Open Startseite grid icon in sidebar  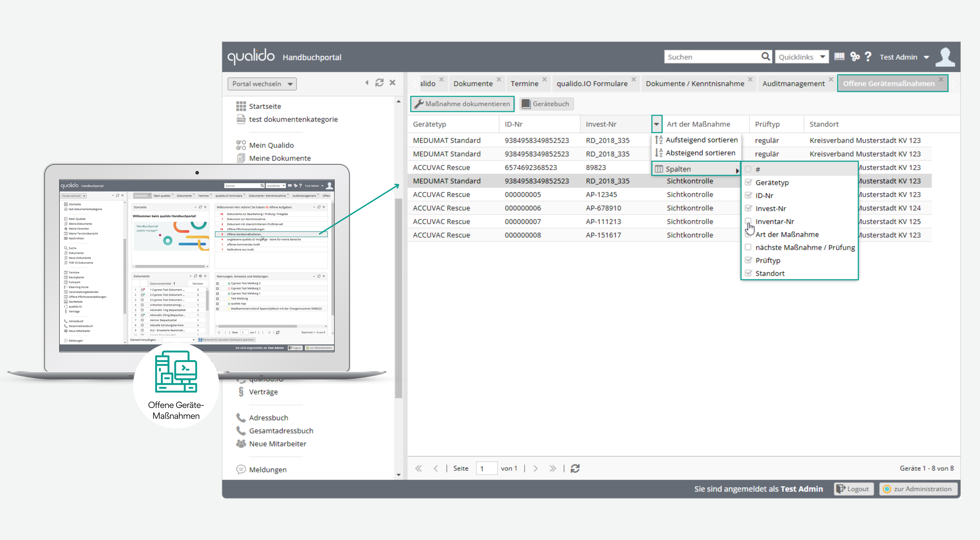point(241,106)
